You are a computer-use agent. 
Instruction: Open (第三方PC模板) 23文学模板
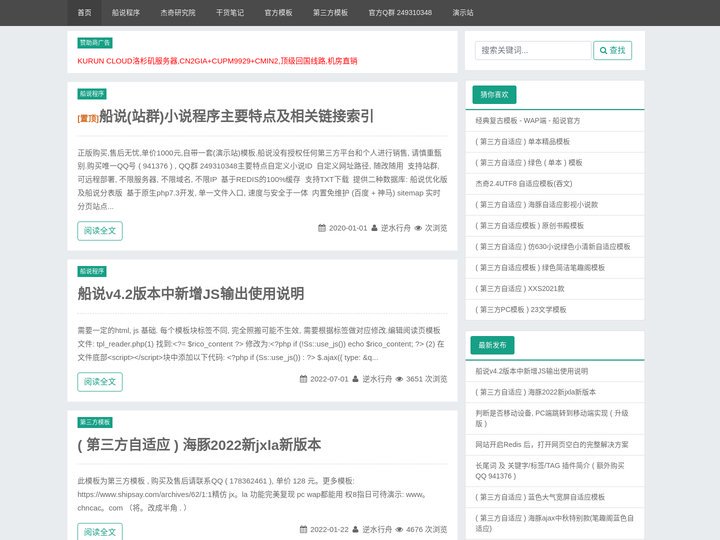point(521,309)
